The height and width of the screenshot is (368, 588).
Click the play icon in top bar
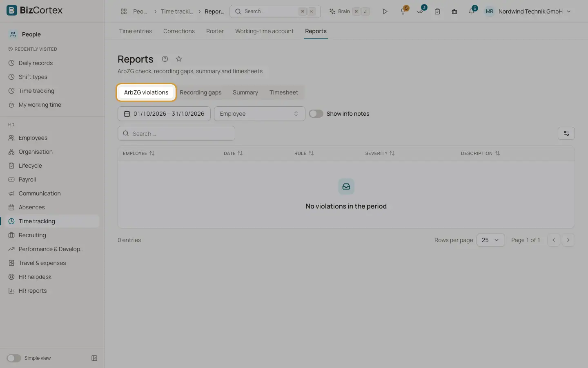385,11
